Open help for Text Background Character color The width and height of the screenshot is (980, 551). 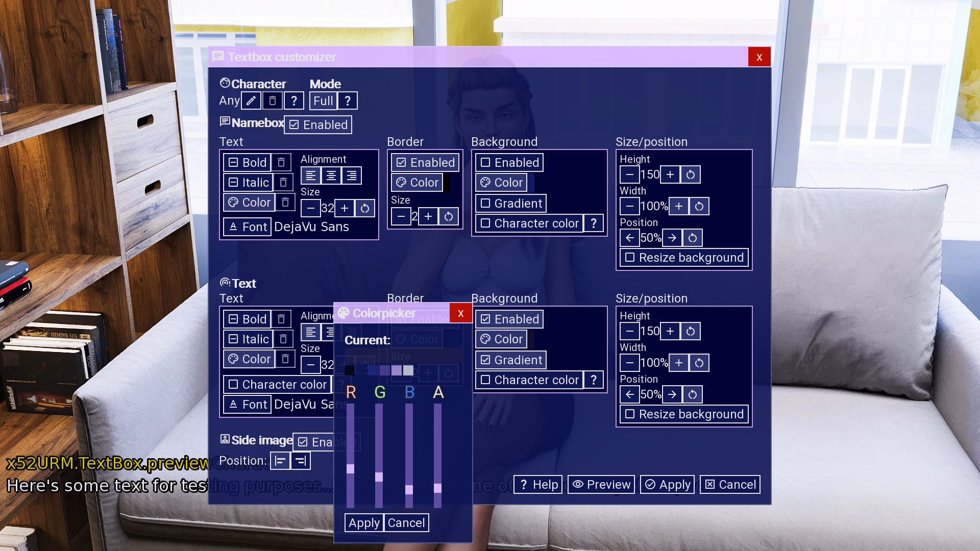pyautogui.click(x=594, y=380)
